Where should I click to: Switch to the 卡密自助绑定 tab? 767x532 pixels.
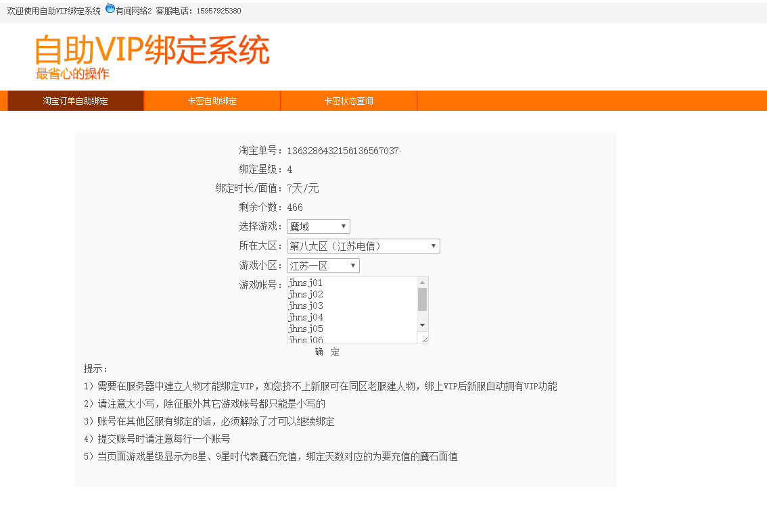(x=212, y=100)
